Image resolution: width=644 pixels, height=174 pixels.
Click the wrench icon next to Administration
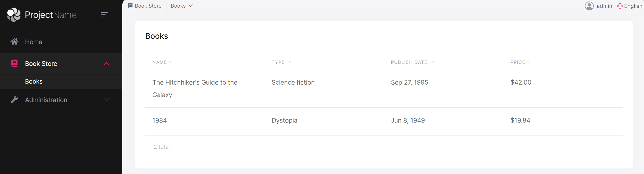(14, 99)
